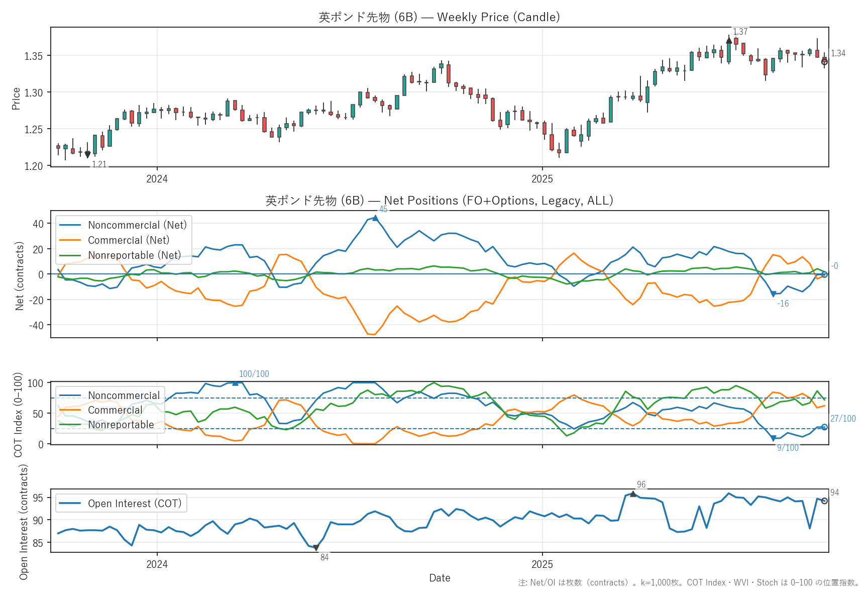
Task: Click the Open Interest (COT) legend entry
Action: pos(134,504)
